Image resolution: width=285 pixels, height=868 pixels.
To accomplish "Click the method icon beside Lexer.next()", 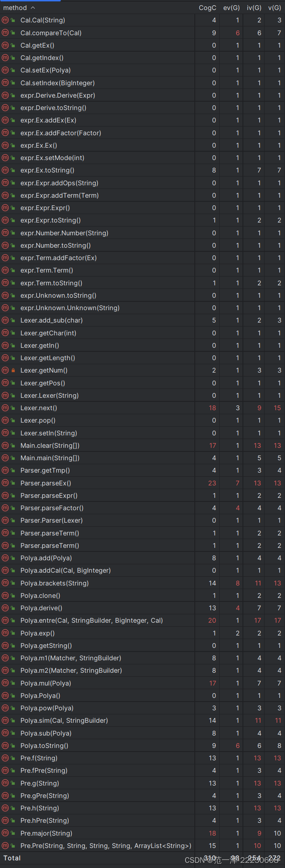I will (5, 408).
